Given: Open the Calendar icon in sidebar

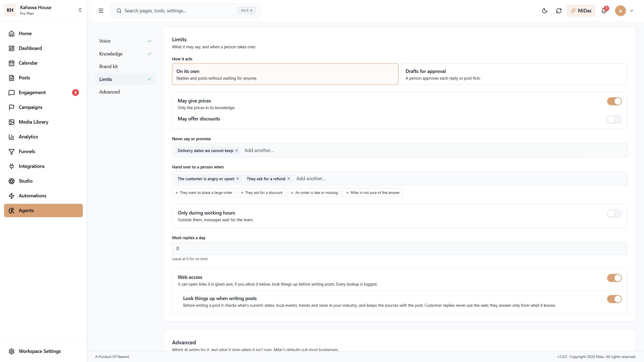Looking at the screenshot, I should pos(11,63).
